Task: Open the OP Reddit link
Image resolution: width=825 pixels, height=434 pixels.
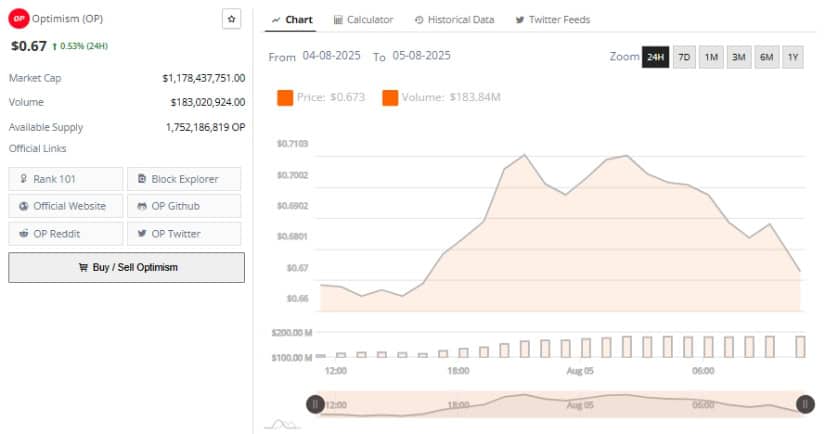Action: coord(66,234)
